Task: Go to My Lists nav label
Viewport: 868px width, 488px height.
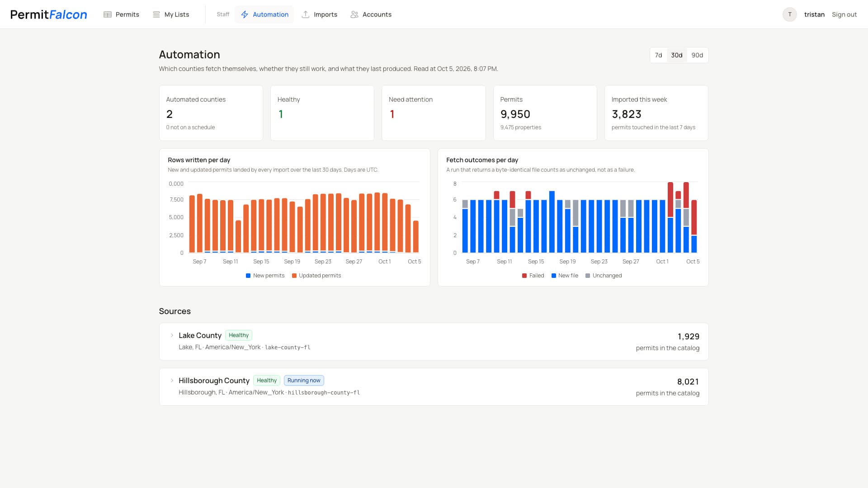Action: pyautogui.click(x=177, y=14)
